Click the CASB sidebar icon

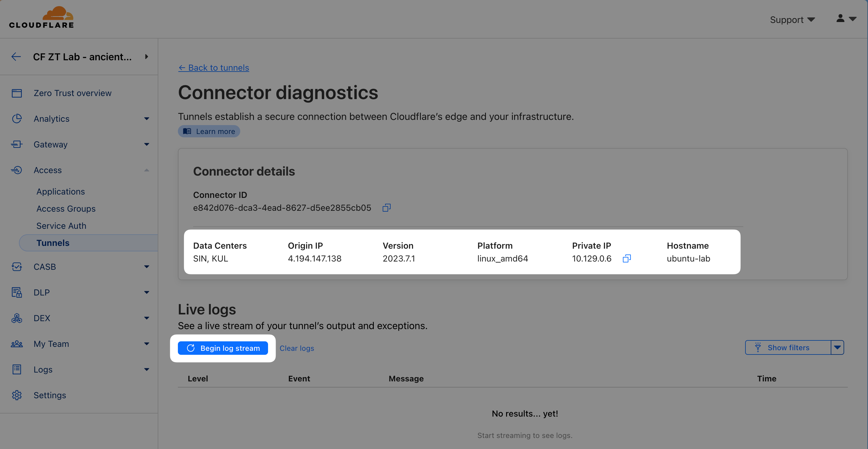17,266
